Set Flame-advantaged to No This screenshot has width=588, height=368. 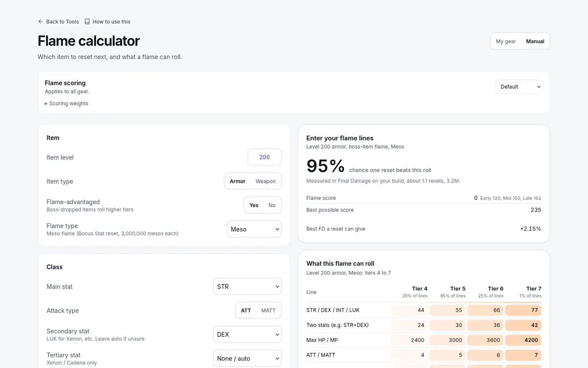point(272,205)
